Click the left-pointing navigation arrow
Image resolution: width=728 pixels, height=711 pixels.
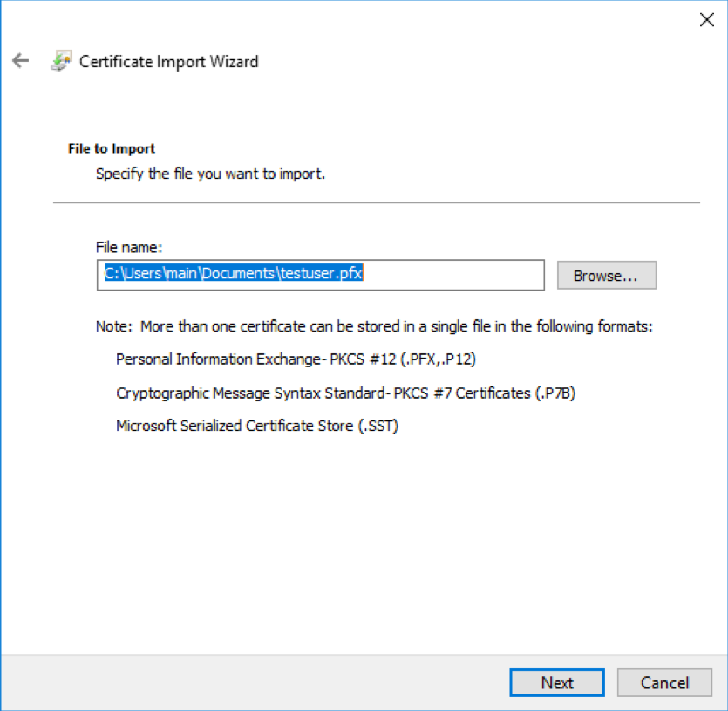tap(20, 61)
